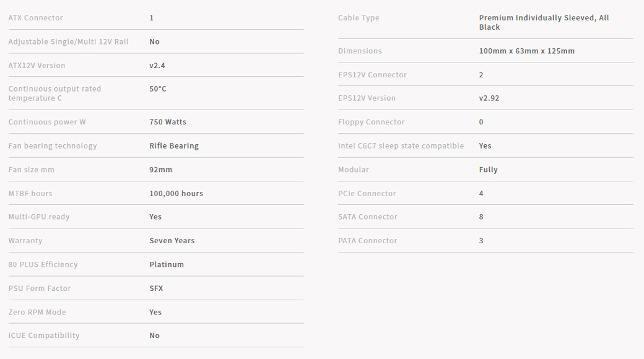The image size is (644, 359).
Task: Click the "Platinum" efficiency rating value
Action: tap(167, 264)
